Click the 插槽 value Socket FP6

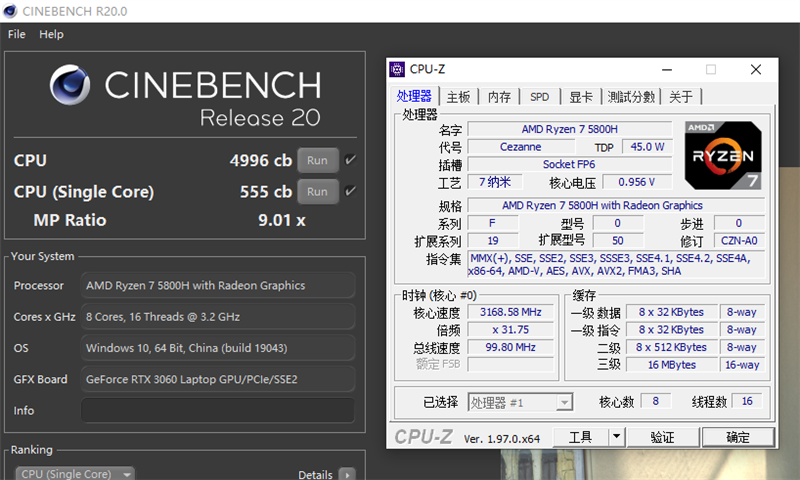569,164
